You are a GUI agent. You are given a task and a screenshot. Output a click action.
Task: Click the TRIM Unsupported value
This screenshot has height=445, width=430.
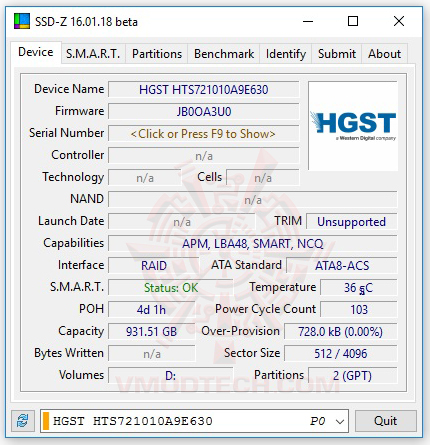coord(352,222)
